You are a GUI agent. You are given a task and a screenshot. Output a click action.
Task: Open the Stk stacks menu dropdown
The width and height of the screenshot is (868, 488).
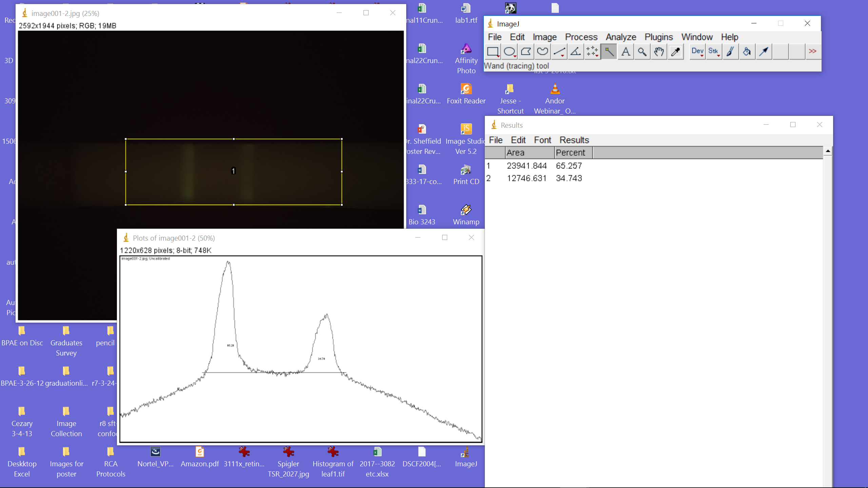(x=714, y=52)
